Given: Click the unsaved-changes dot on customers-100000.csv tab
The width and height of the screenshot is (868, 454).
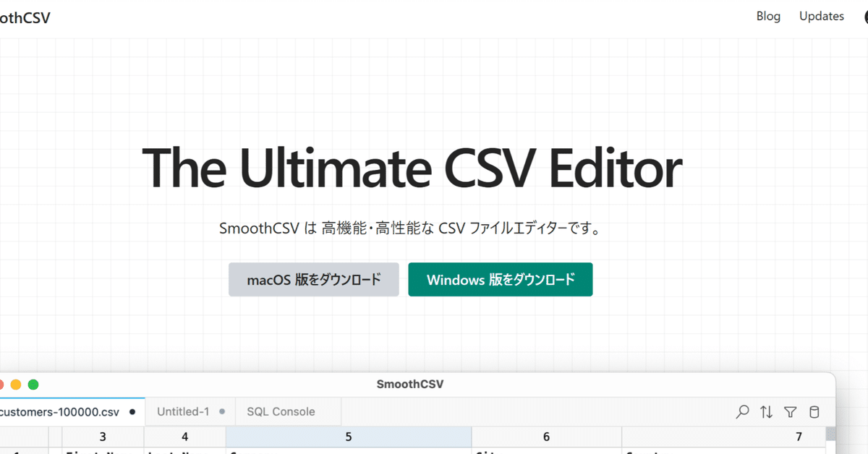Looking at the screenshot, I should (132, 411).
